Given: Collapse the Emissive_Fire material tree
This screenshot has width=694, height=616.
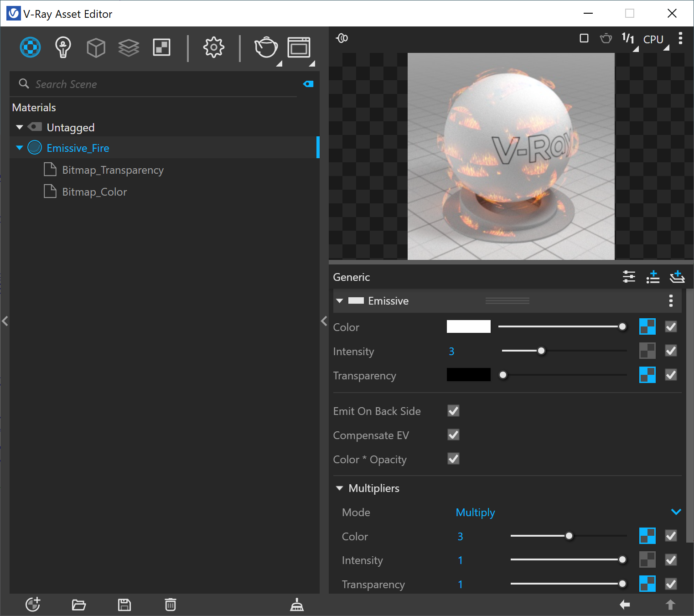Looking at the screenshot, I should pyautogui.click(x=20, y=148).
